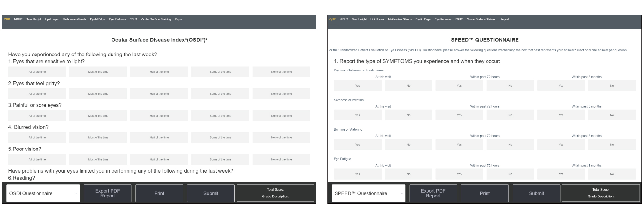Pick Most of the time for painful eyes

coord(98,116)
